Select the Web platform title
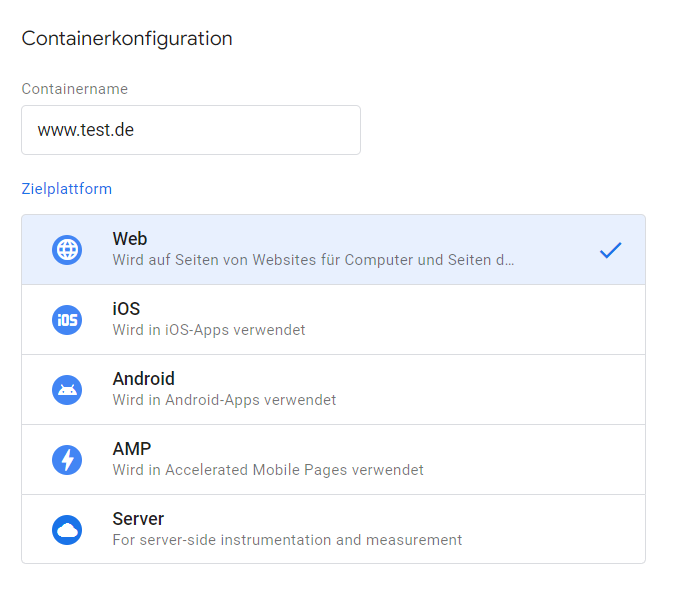Viewport: 686px width, 589px height. click(130, 239)
